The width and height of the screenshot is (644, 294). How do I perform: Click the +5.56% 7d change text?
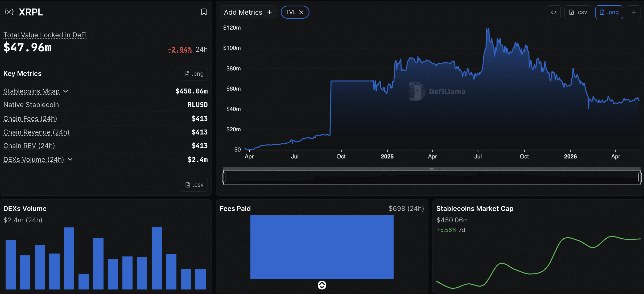(x=451, y=230)
